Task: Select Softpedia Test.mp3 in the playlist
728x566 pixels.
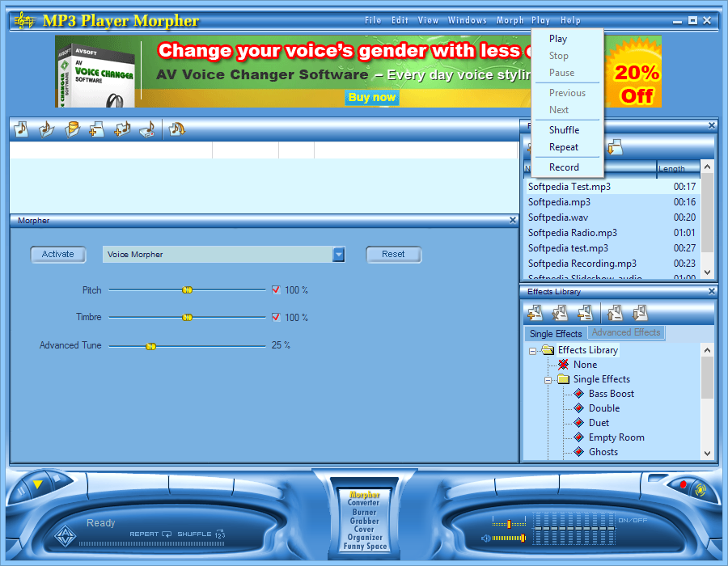Action: coord(612,187)
